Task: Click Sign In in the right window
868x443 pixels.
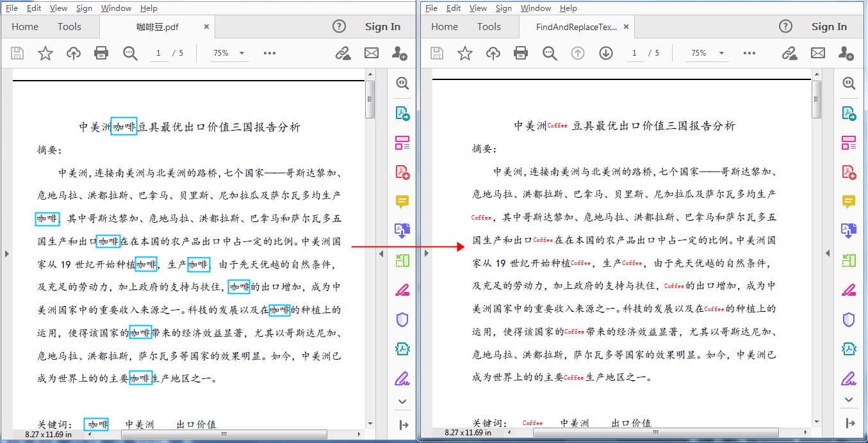Action: tap(829, 26)
